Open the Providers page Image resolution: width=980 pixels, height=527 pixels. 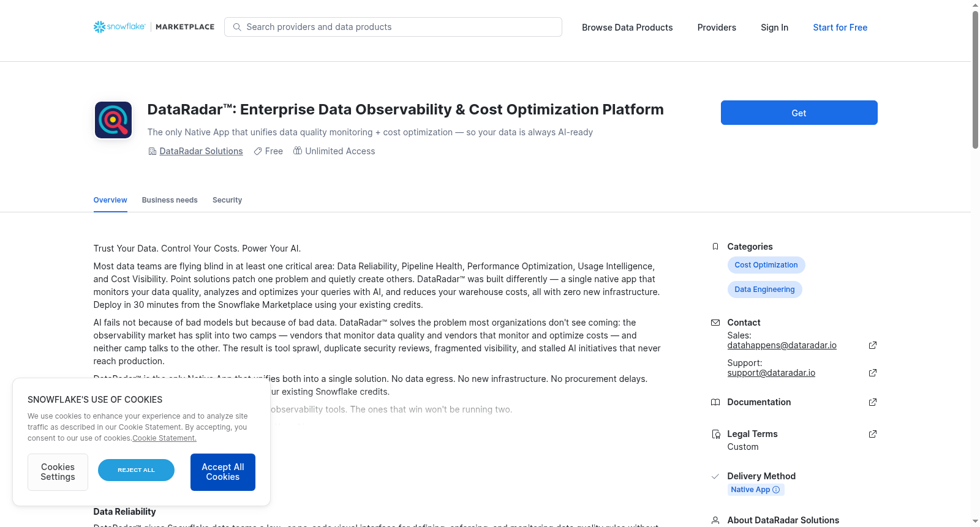(717, 28)
